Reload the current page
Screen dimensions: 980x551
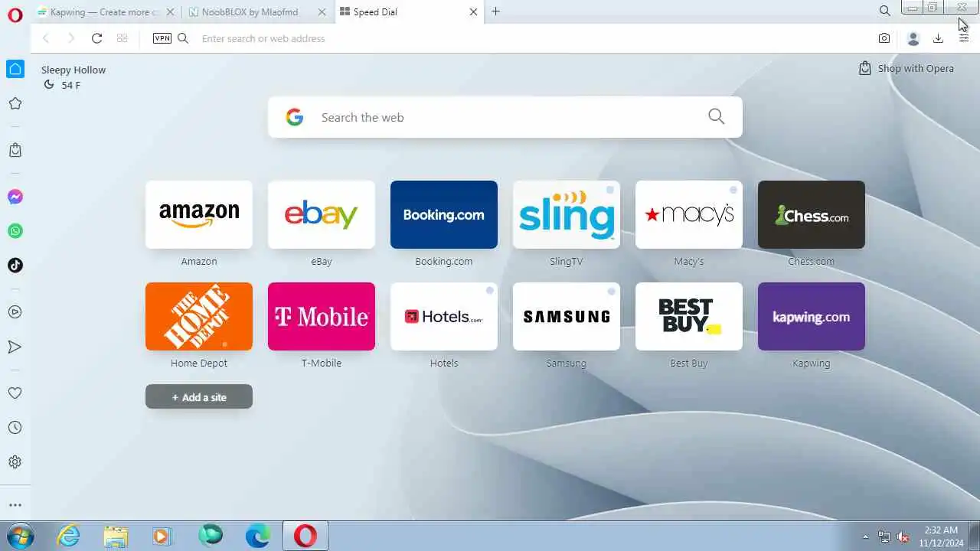[96, 38]
